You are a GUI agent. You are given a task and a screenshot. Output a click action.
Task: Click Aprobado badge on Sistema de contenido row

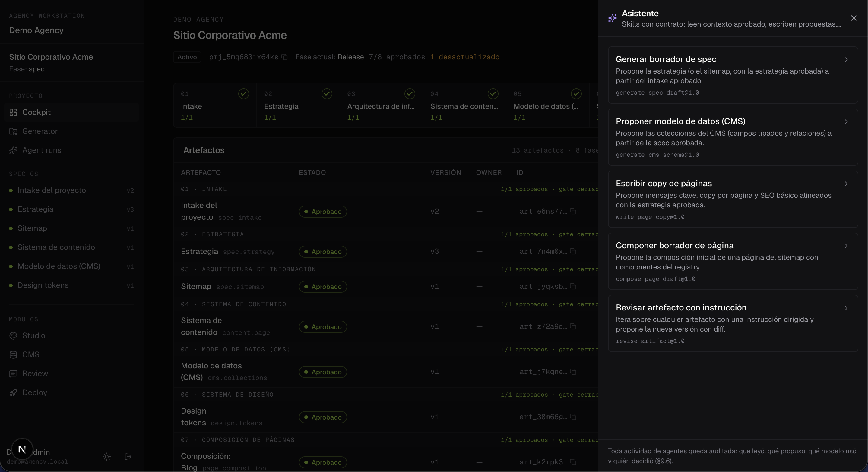click(x=323, y=326)
